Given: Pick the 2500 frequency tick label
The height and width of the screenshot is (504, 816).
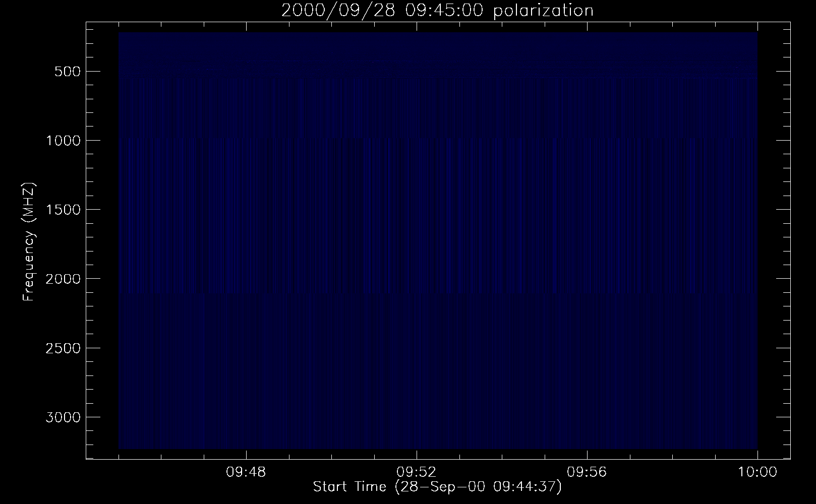Looking at the screenshot, I should pyautogui.click(x=63, y=348).
